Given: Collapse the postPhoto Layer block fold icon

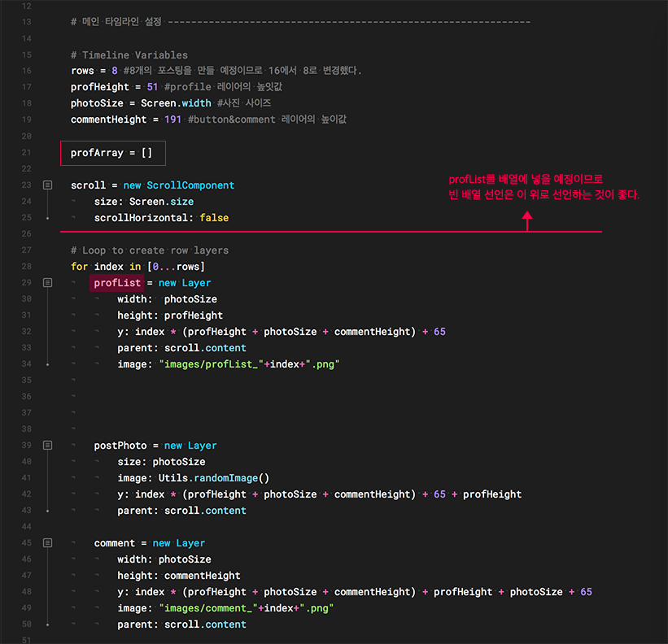Looking at the screenshot, I should click(48, 446).
